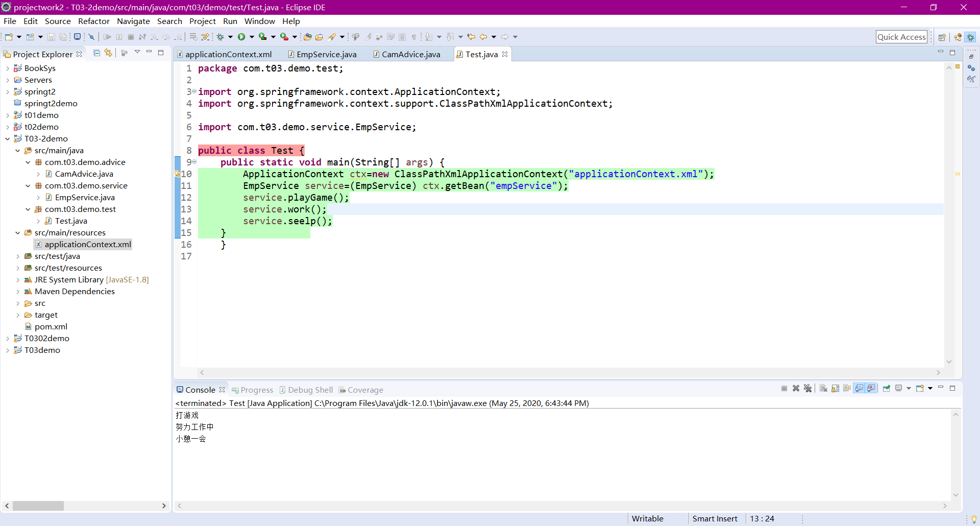
Task: Click the Save icon in toolbar
Action: click(51, 37)
